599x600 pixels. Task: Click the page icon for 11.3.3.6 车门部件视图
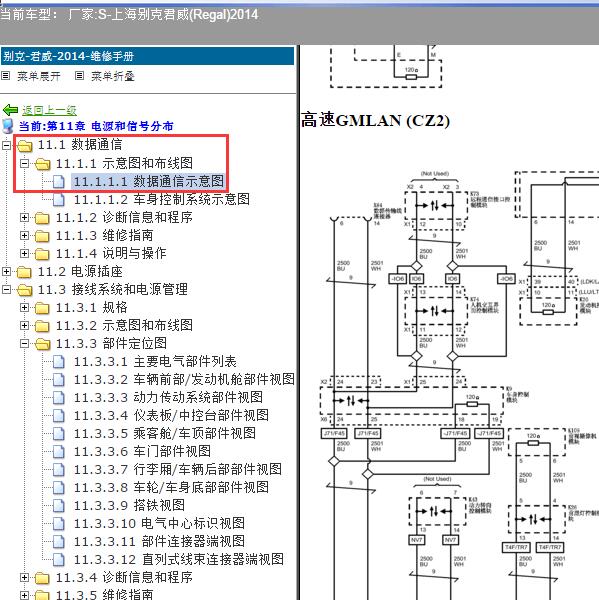59,451
